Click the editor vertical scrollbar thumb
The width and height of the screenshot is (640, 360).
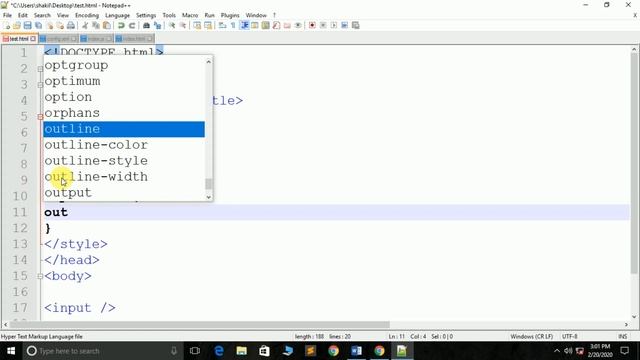click(x=634, y=163)
